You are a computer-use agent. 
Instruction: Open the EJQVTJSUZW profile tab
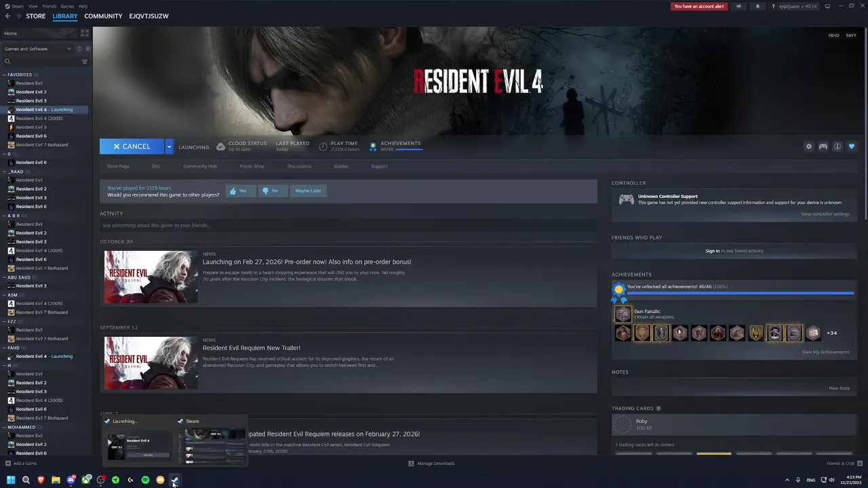pos(149,16)
